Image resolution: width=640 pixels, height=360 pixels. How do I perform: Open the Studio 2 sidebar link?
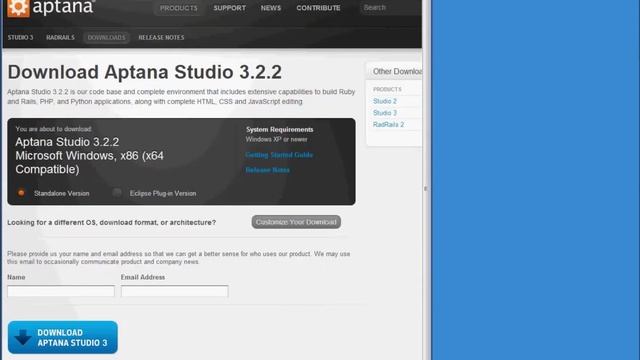384,101
